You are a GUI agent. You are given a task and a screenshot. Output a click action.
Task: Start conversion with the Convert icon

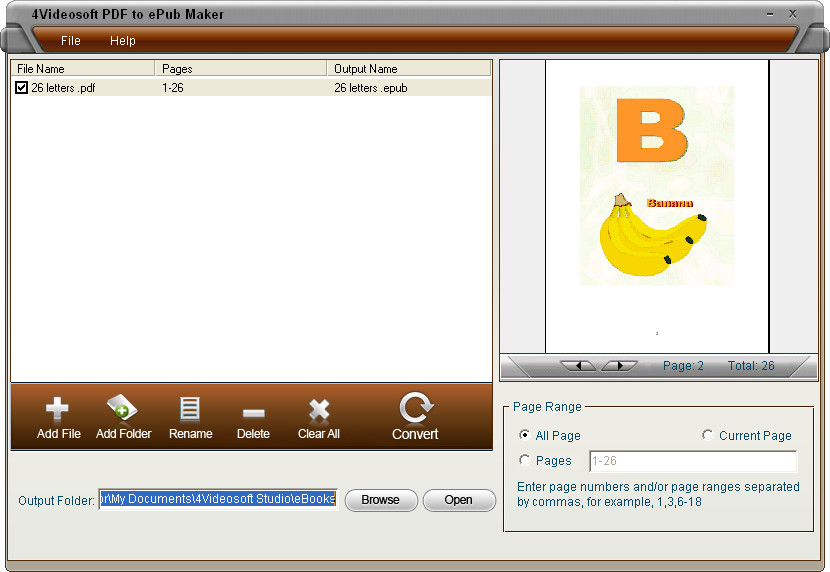pyautogui.click(x=415, y=408)
